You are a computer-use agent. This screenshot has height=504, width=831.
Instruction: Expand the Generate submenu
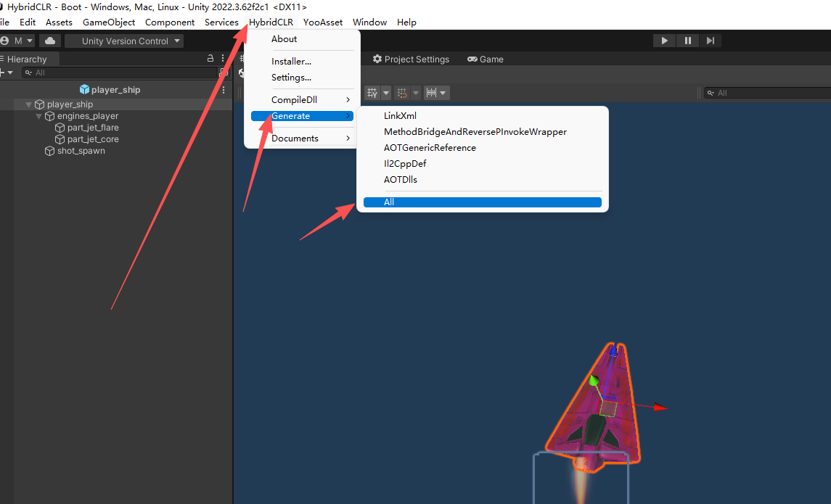point(302,116)
